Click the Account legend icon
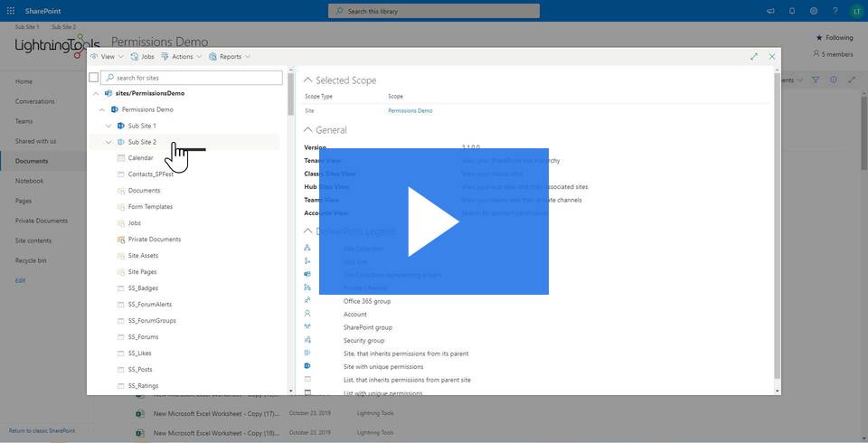The image size is (868, 443). (x=307, y=314)
